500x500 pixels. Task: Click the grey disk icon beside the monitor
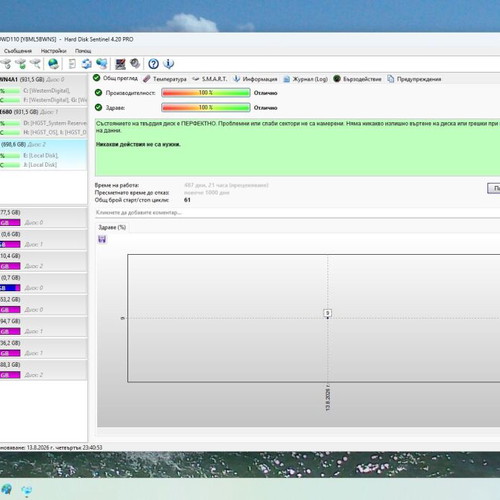135,63
